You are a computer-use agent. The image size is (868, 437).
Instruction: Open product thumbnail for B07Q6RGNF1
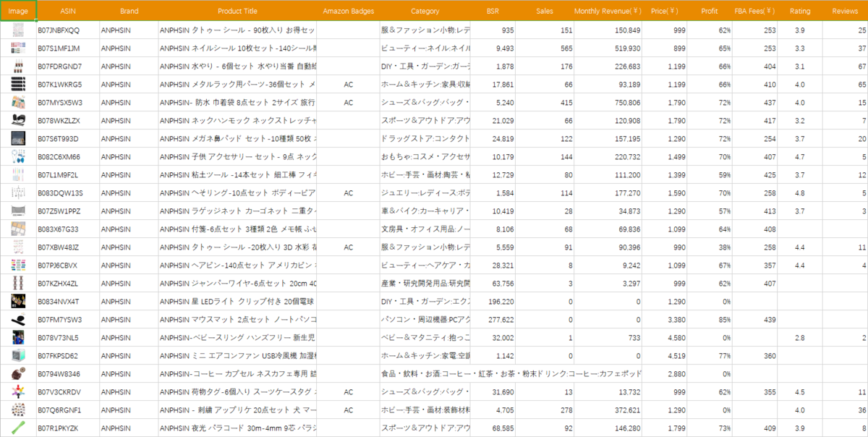(x=18, y=410)
